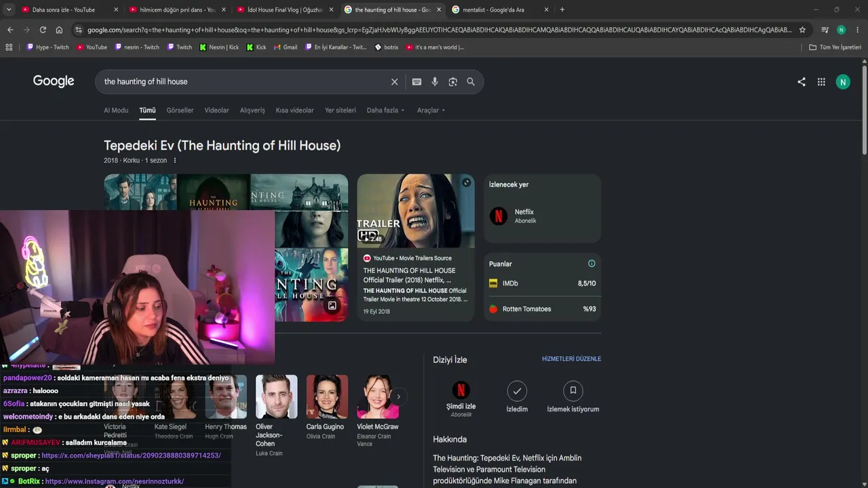
Task: Open the Oliver Jackson-Cohen cast card
Action: pyautogui.click(x=276, y=415)
